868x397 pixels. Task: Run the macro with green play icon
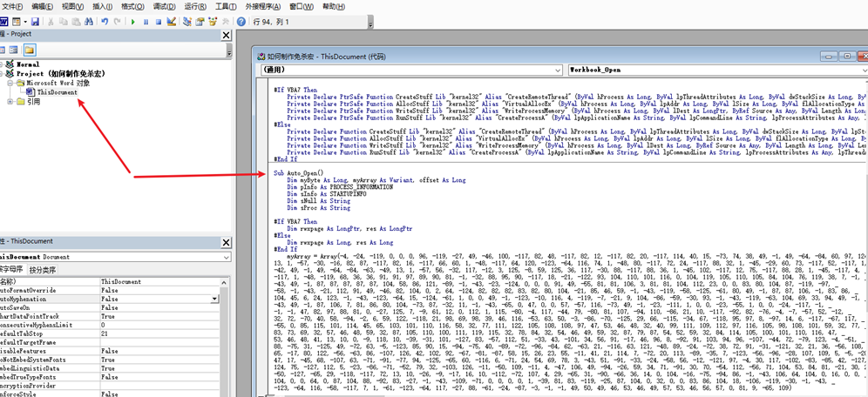(x=132, y=22)
